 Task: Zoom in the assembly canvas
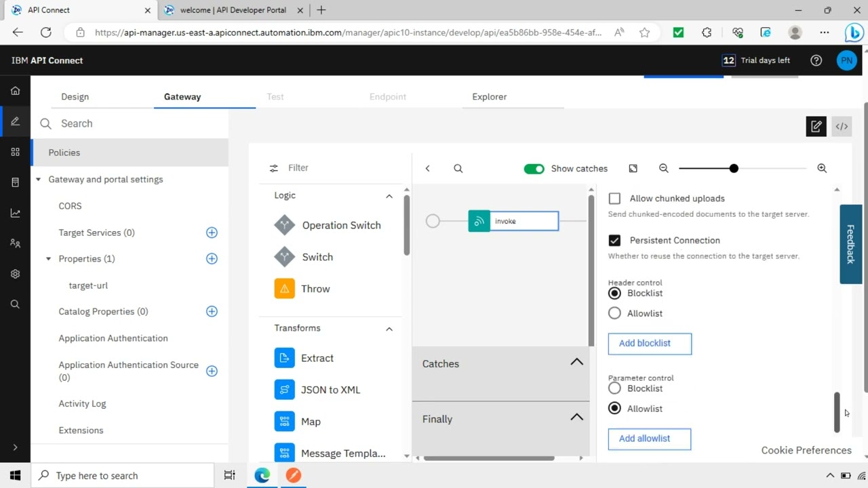tap(822, 168)
